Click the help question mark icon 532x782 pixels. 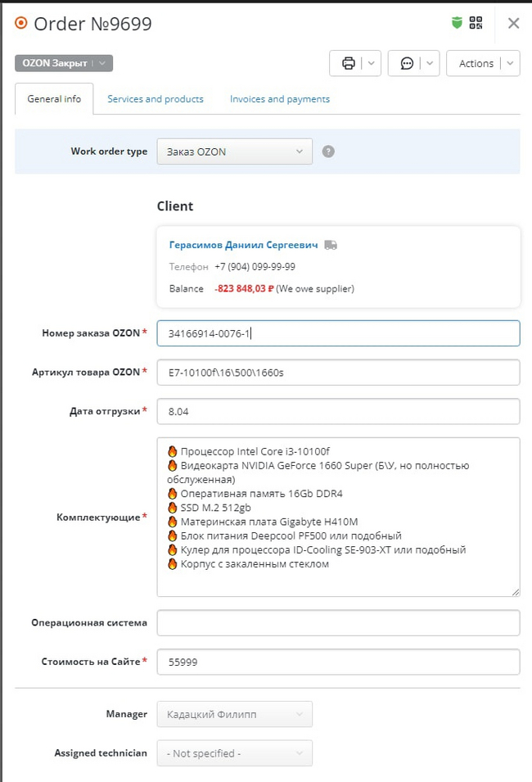(x=328, y=151)
